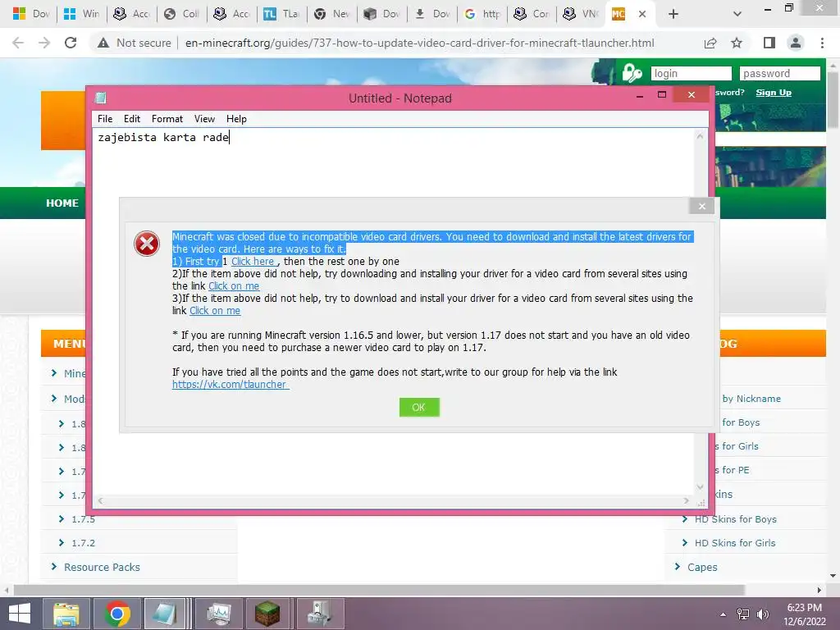
Task: Open the volume speaker tray icon
Action: [x=763, y=614]
